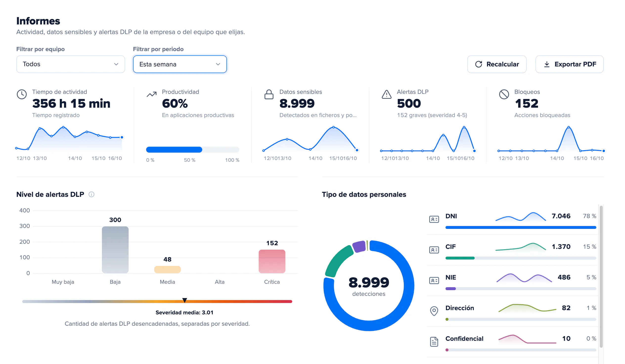The image size is (625, 364).
Task: Click the purple NIE segment of the donut chart
Action: click(x=359, y=247)
